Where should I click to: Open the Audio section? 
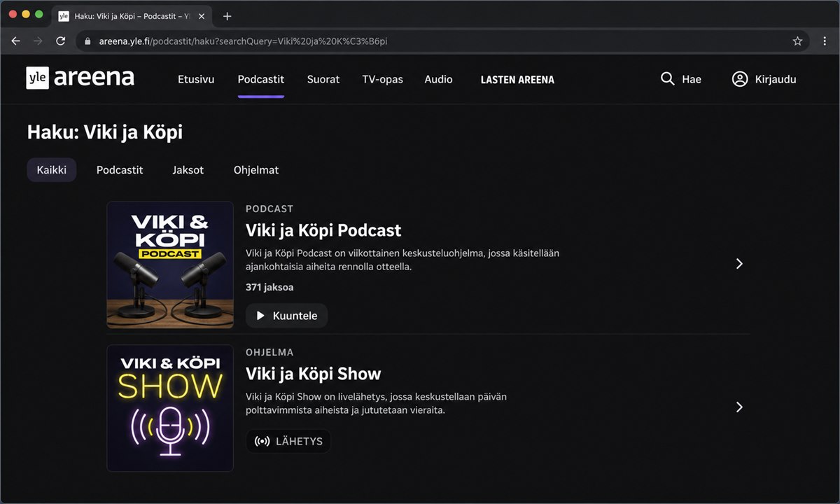(438, 79)
